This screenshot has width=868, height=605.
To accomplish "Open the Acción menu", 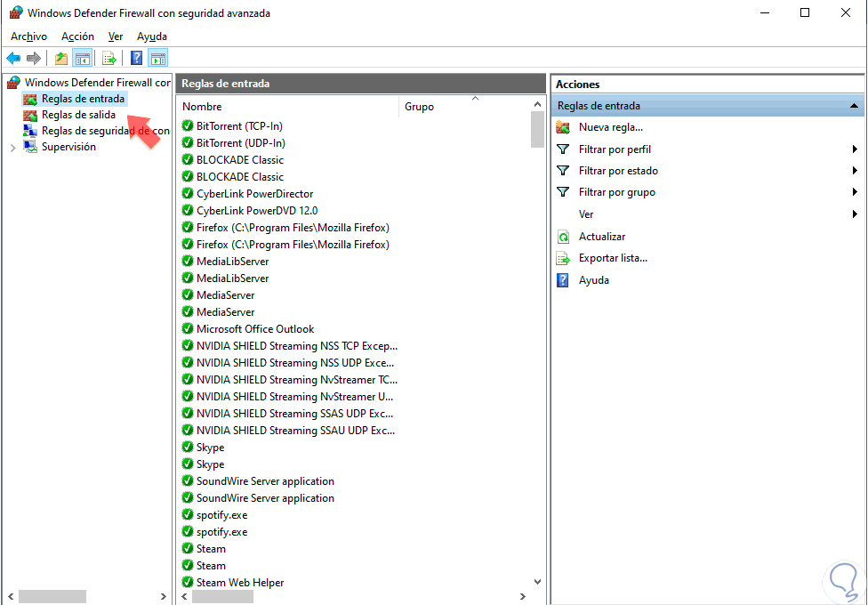I will (x=77, y=36).
